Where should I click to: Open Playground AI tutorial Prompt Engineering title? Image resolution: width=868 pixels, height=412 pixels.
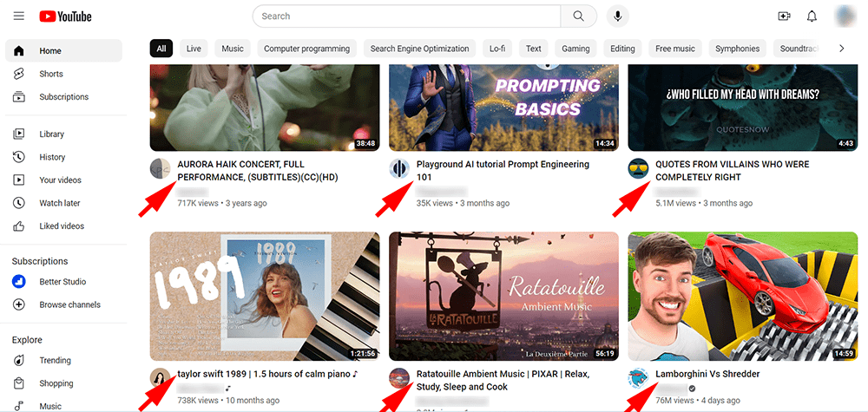[503, 171]
